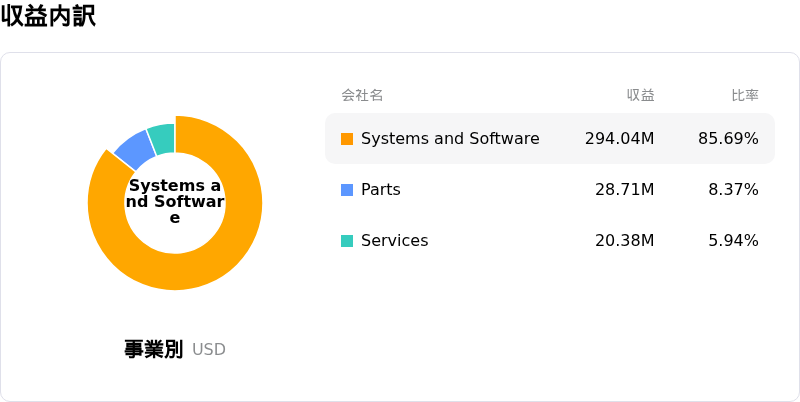Click the 8.37% ratio value
Screen dimensions: 800x402
[x=733, y=190]
